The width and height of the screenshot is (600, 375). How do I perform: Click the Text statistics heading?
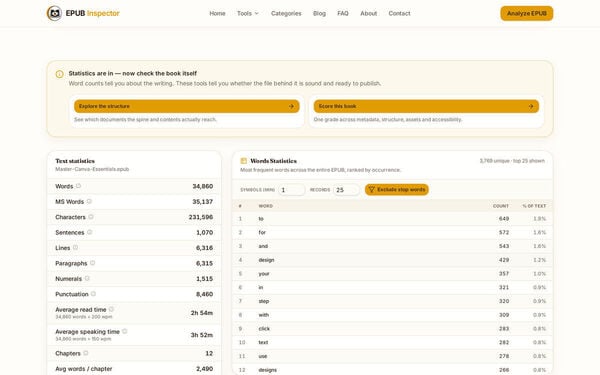point(75,161)
